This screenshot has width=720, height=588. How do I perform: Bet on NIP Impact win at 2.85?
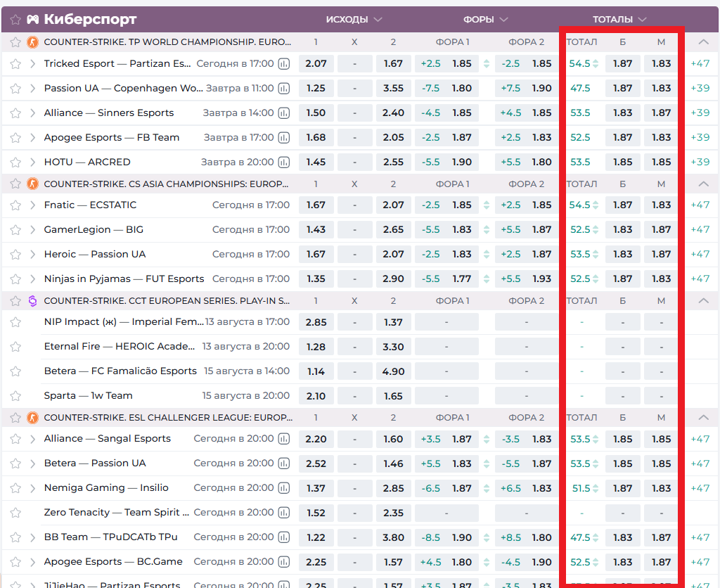[316, 322]
